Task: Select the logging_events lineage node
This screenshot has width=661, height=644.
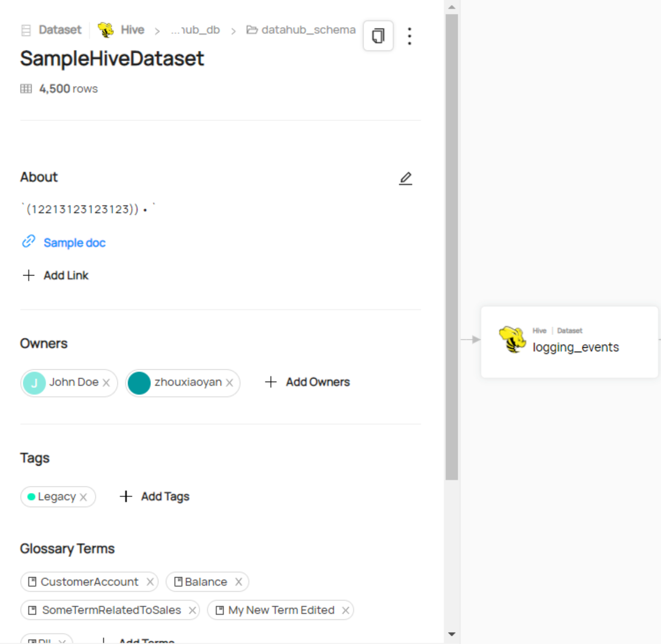Action: 569,342
